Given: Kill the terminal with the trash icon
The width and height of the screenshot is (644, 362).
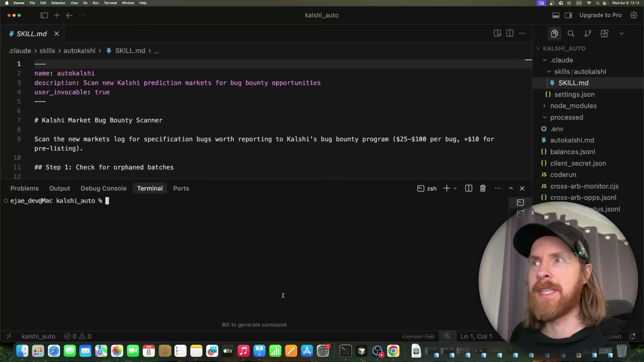Looking at the screenshot, I should [x=483, y=188].
